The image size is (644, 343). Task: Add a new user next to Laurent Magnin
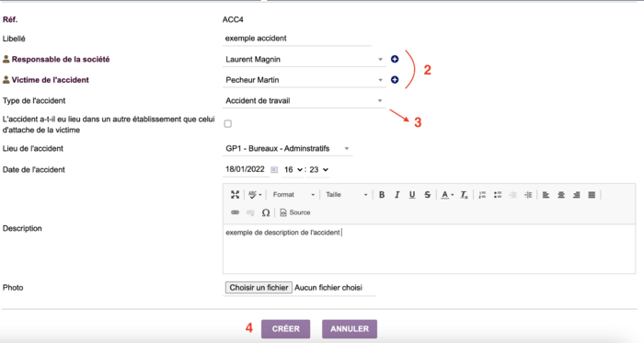coord(395,59)
